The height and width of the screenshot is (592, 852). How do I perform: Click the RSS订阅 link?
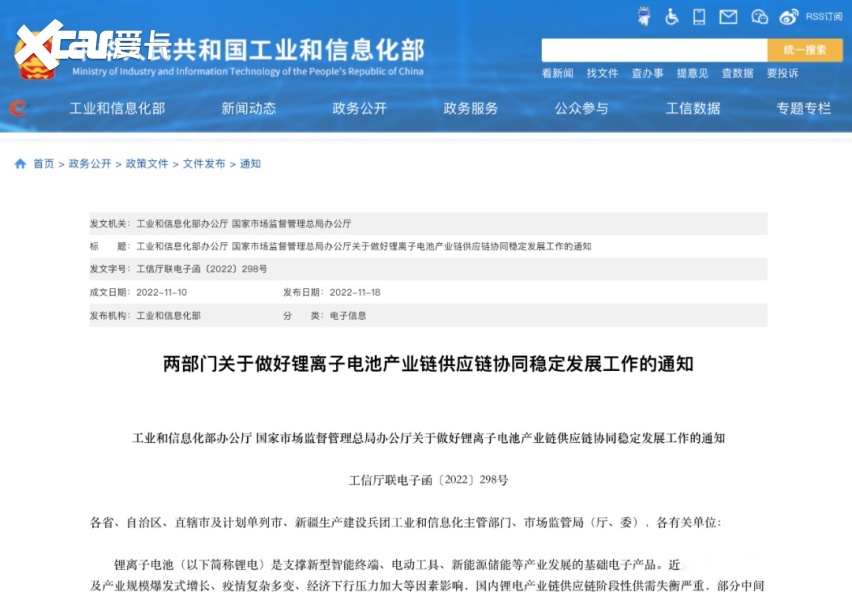(x=824, y=16)
